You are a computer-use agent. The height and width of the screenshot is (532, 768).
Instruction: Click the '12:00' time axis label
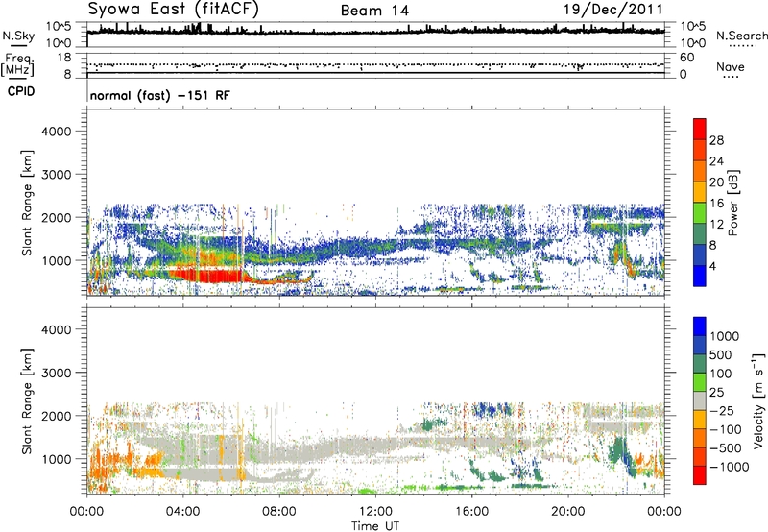[x=375, y=512]
